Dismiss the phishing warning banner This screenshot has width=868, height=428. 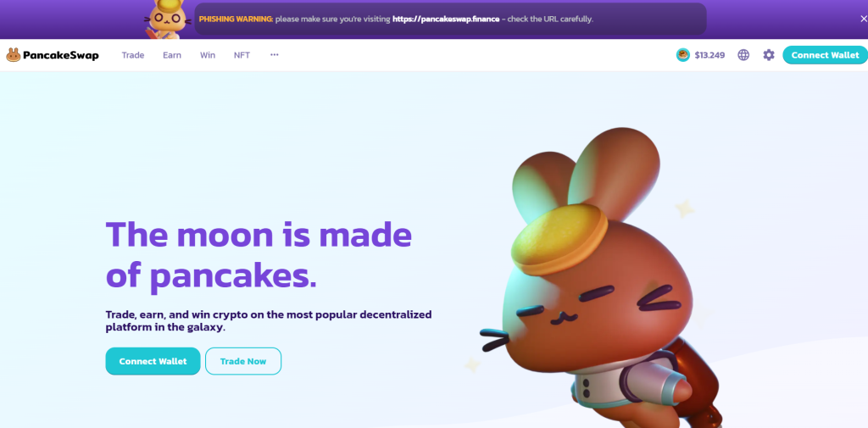point(863,19)
